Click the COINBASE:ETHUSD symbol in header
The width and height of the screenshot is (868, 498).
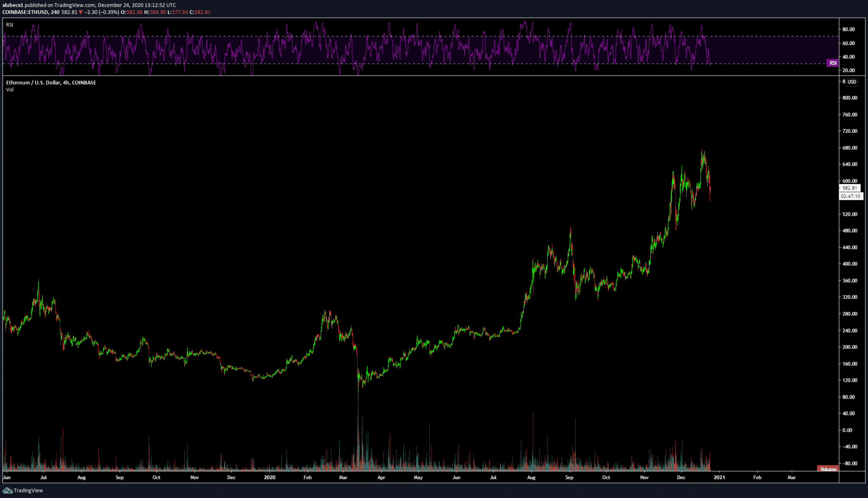pyautogui.click(x=25, y=12)
